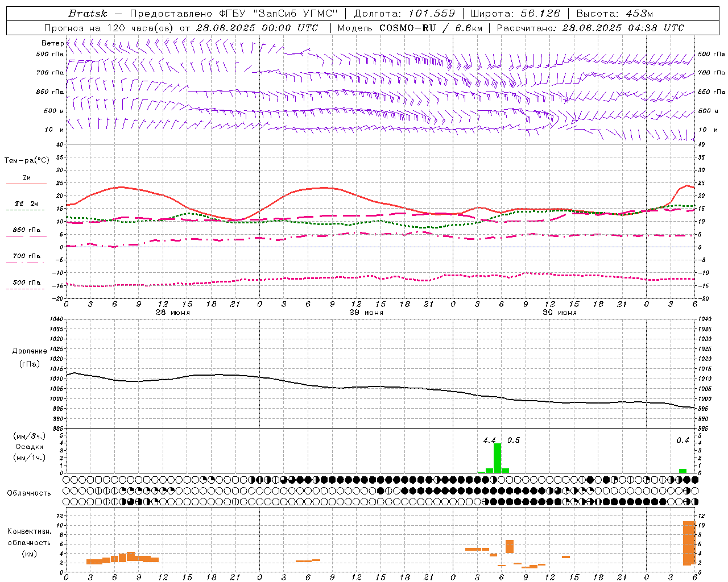Select the 'Тем-ра(°C)' temperature axis title
The width and height of the screenshot is (728, 582).
coord(27,161)
